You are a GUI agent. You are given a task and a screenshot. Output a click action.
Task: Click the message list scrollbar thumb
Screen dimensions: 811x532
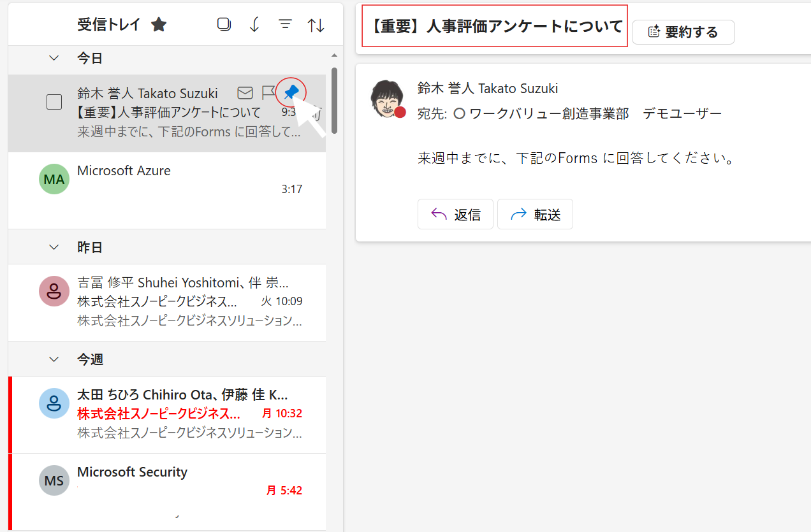click(334, 101)
